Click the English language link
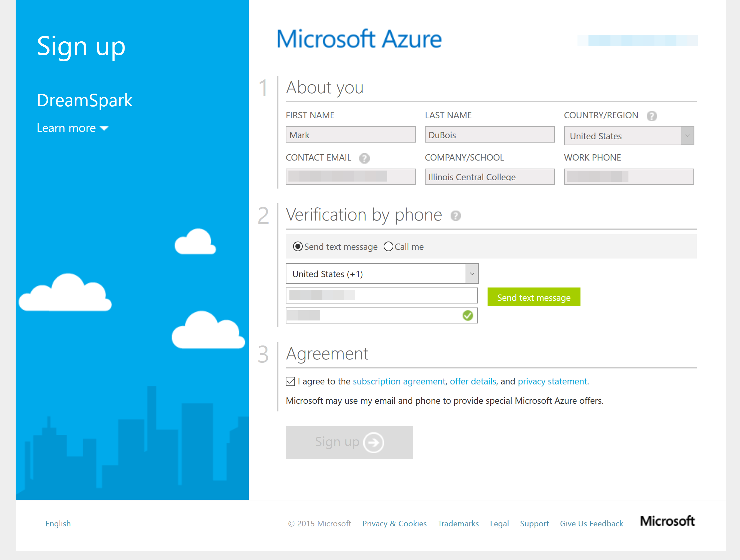Image resolution: width=740 pixels, height=560 pixels. pos(58,523)
